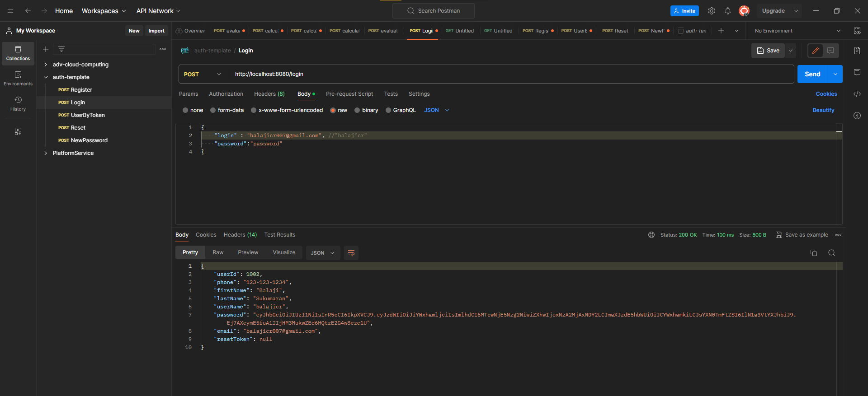Screen dimensions: 868x396
Task: Open the No Environment selector
Action: tap(798, 31)
